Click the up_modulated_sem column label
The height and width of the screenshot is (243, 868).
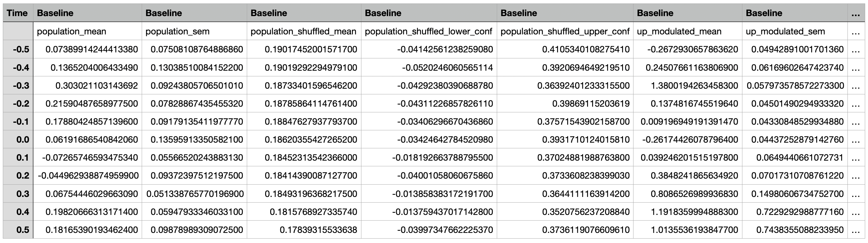[x=785, y=31]
